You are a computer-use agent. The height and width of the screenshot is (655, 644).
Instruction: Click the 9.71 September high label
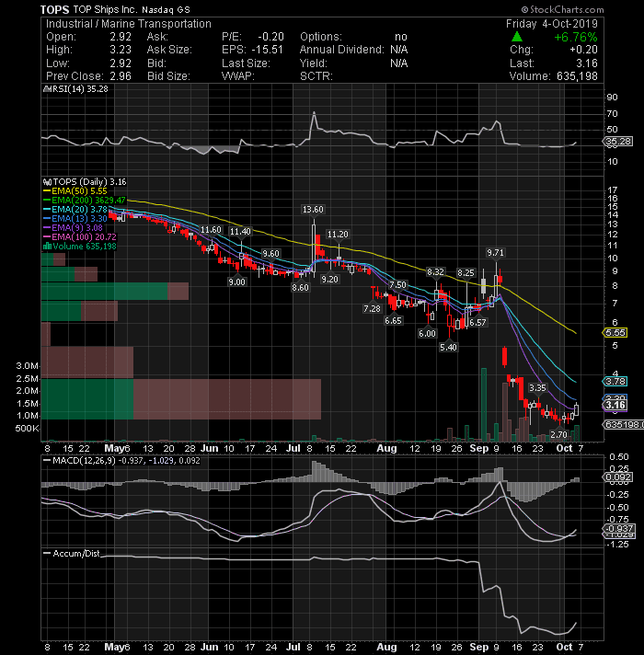495,253
